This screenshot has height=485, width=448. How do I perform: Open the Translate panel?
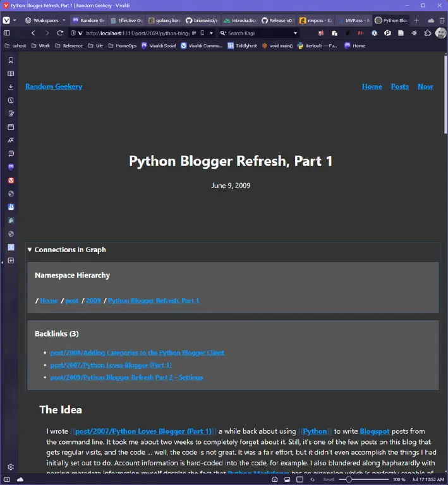click(11, 140)
